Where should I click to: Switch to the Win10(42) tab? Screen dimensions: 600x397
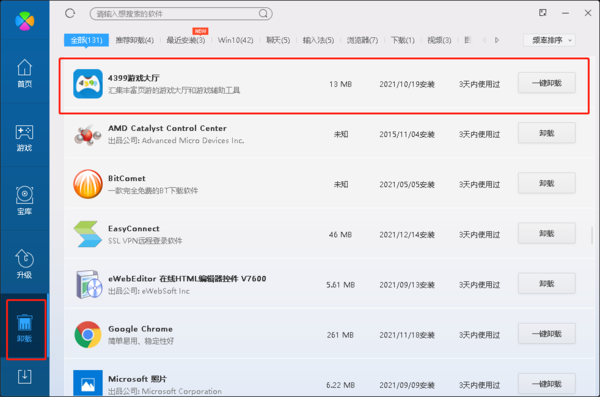(x=235, y=40)
